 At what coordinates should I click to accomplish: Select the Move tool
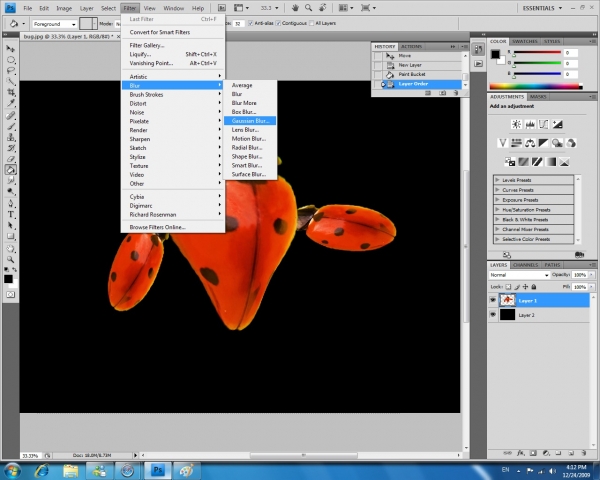pyautogui.click(x=11, y=49)
